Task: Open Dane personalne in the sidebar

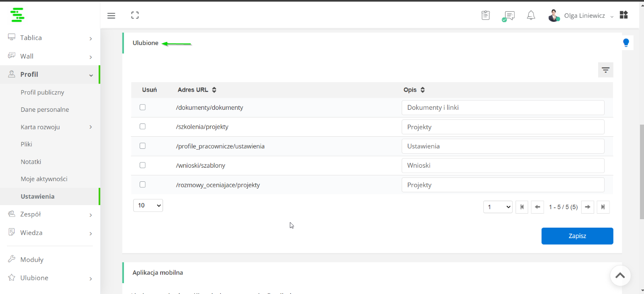Action: [x=45, y=109]
